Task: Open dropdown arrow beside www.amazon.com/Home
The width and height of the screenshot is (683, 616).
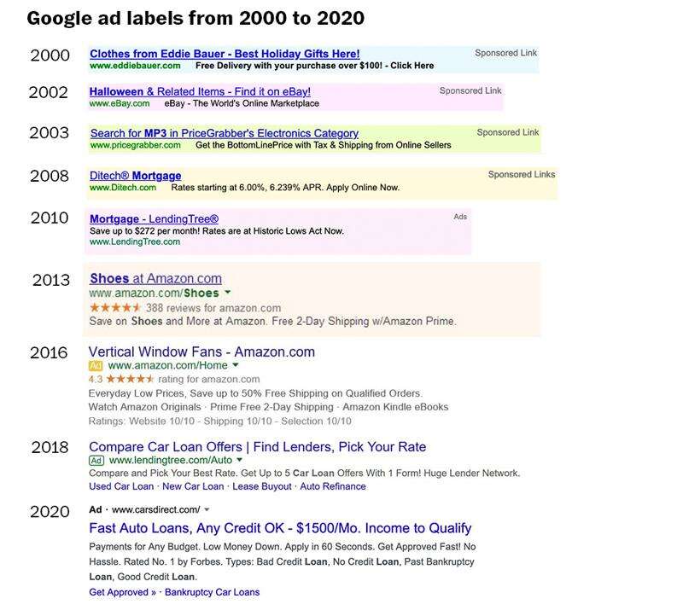Action: pos(236,365)
